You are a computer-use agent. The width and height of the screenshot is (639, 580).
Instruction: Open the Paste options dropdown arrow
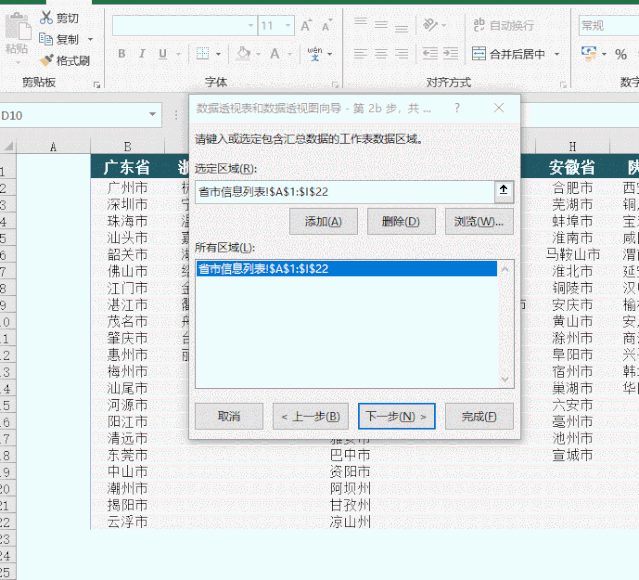point(18,63)
